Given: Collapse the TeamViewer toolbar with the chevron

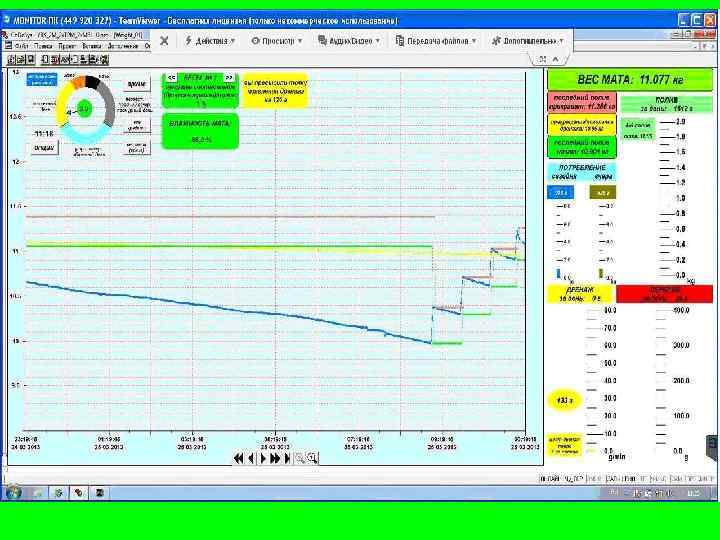Looking at the screenshot, I should pyautogui.click(x=556, y=59).
